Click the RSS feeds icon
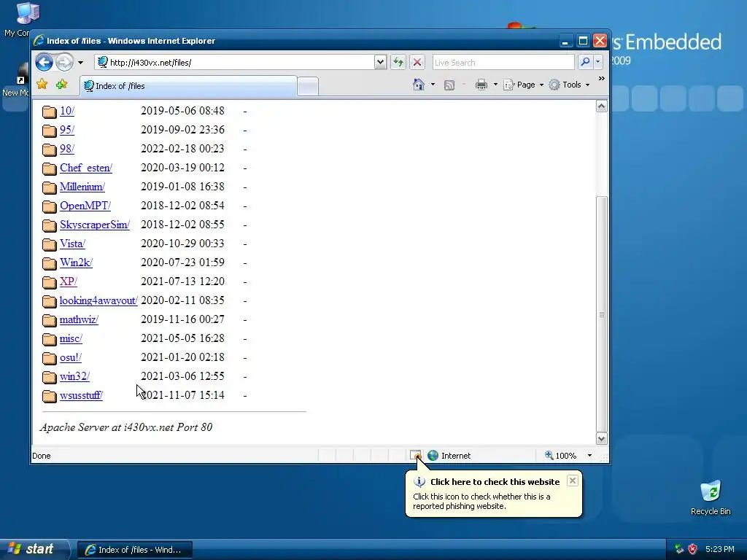The height and width of the screenshot is (560, 747). [x=449, y=85]
